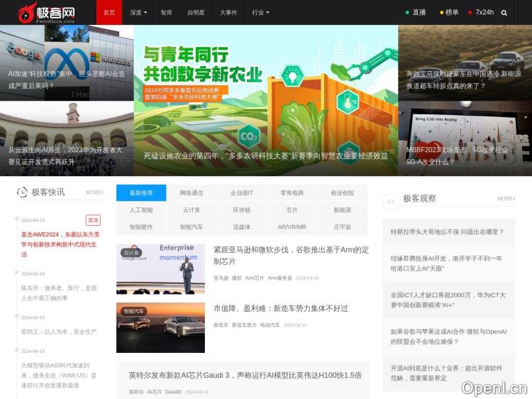Click the Arm服务器 tag

click(x=279, y=278)
